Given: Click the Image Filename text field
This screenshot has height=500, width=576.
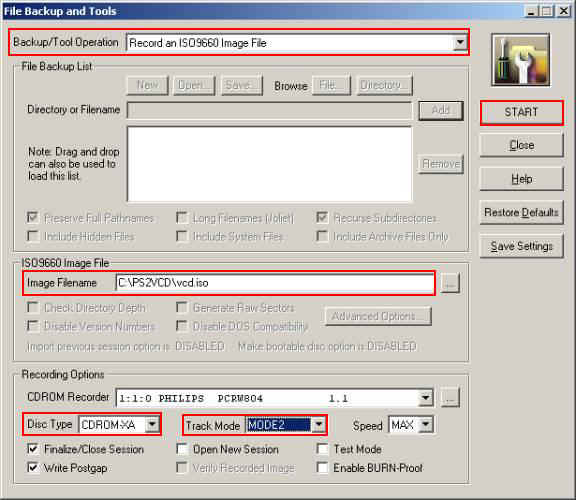Looking at the screenshot, I should click(x=274, y=283).
